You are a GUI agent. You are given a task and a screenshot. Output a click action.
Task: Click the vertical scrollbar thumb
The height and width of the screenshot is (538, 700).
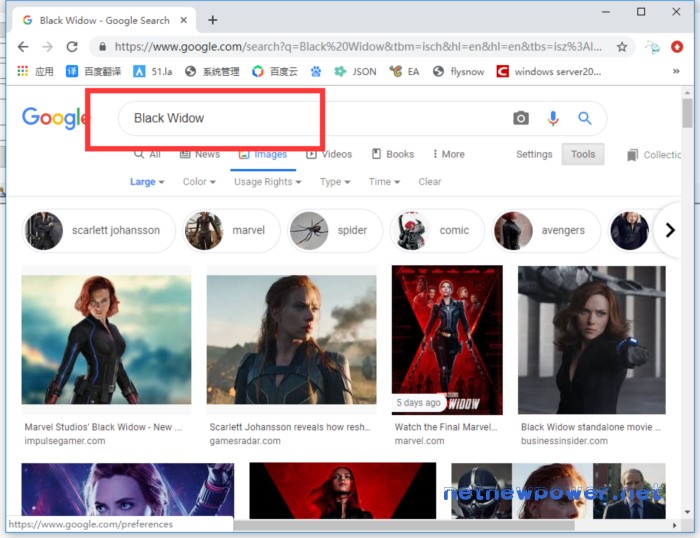tap(687, 113)
